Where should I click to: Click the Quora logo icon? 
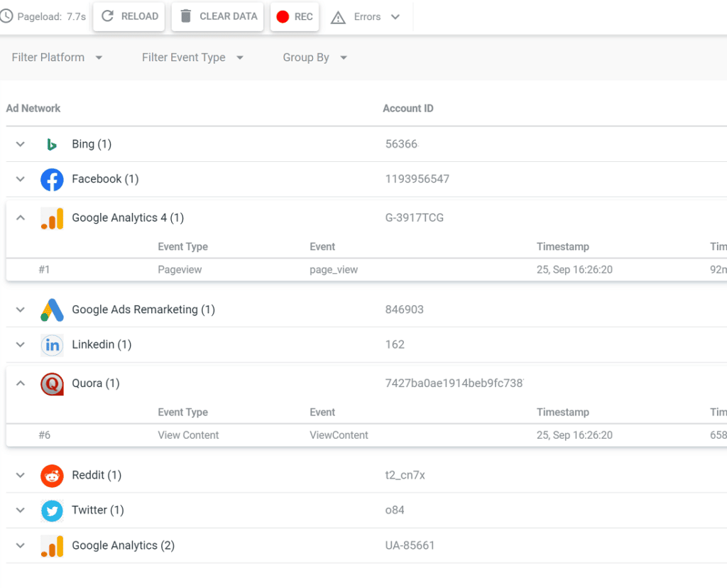coord(52,384)
